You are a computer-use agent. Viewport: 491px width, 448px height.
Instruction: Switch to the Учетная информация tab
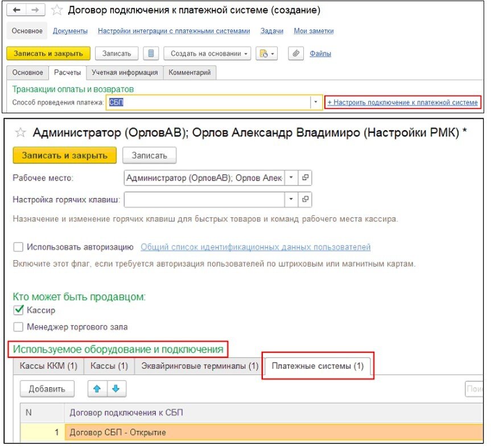(125, 72)
